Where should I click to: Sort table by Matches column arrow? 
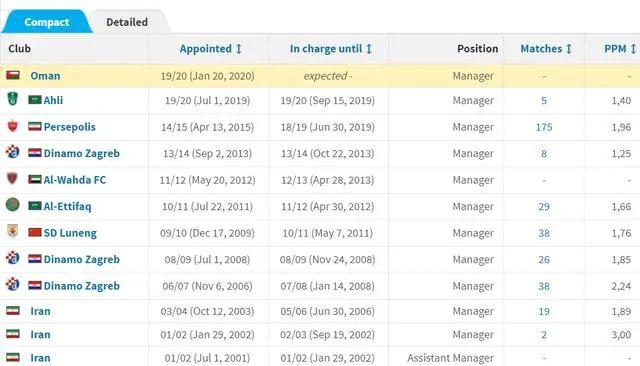pyautogui.click(x=568, y=49)
